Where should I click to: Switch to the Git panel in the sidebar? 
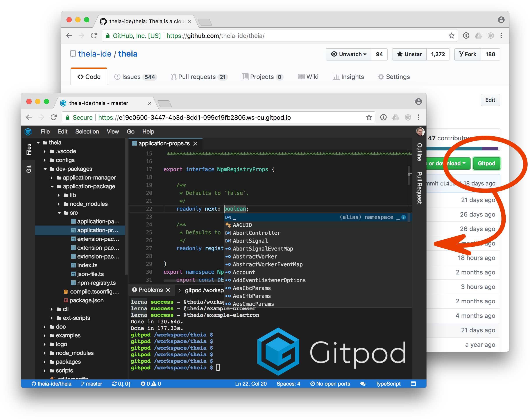click(x=29, y=169)
